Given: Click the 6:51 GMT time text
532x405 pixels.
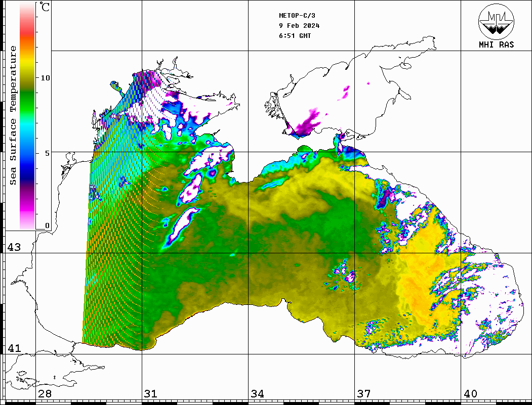Looking at the screenshot, I should (x=295, y=36).
